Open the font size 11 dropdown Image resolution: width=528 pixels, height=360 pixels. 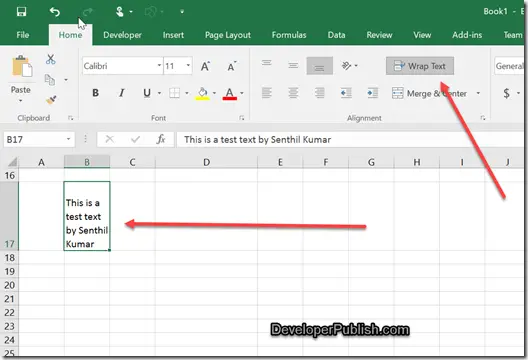click(x=188, y=65)
